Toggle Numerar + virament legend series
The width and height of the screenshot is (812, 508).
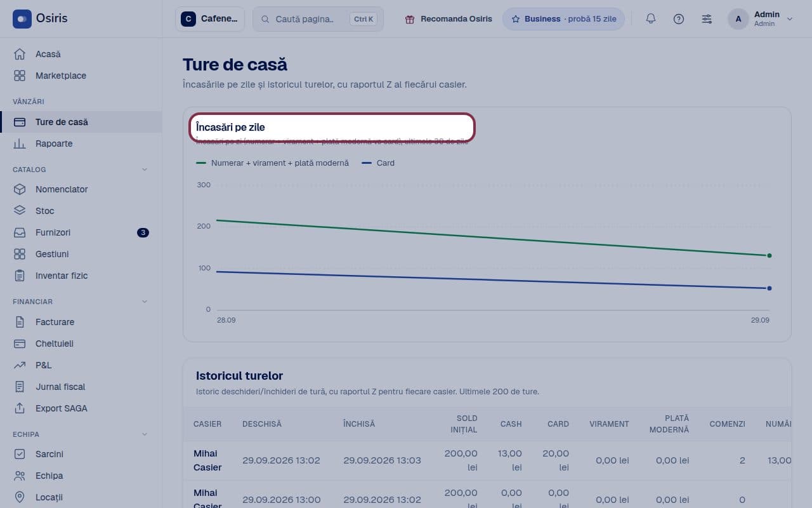point(273,163)
